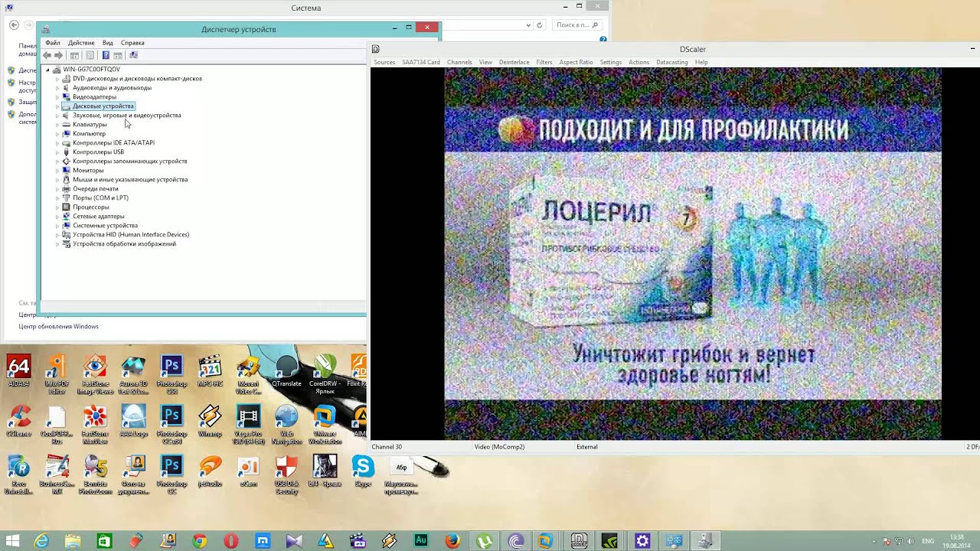The width and height of the screenshot is (980, 551).
Task: Select Мыши и иные указывающие устройства item
Action: [130, 180]
